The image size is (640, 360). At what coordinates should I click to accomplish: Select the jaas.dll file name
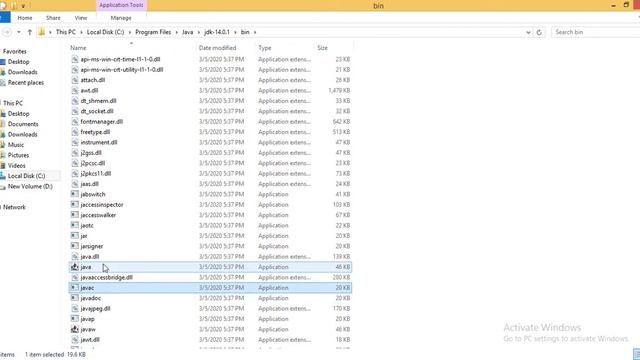point(89,184)
